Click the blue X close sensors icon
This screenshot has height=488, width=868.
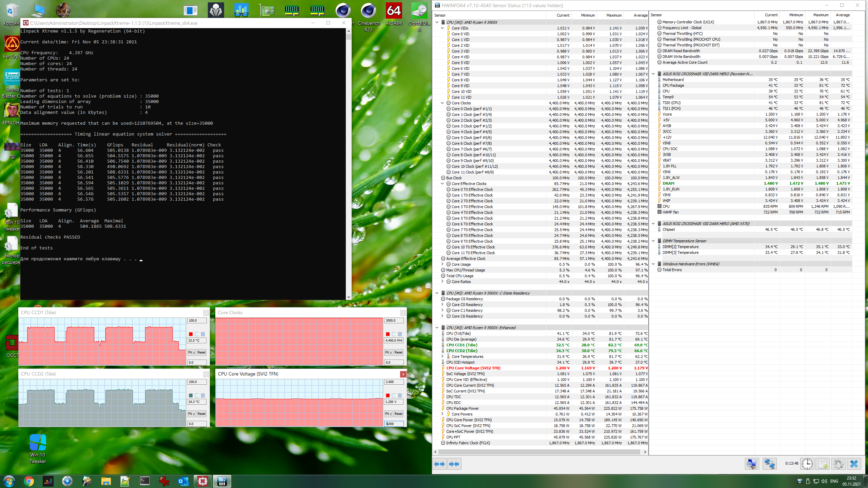(x=854, y=464)
